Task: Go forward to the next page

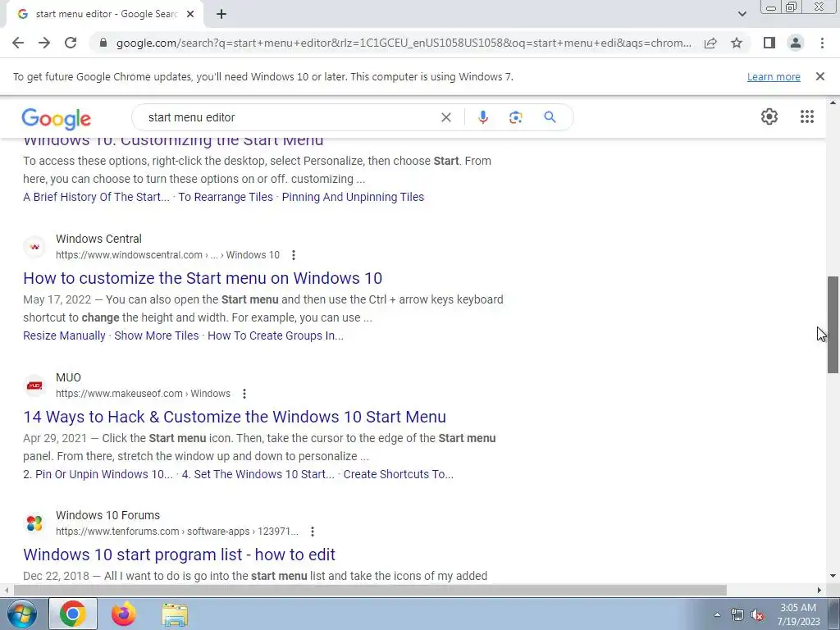Action: pos(44,43)
